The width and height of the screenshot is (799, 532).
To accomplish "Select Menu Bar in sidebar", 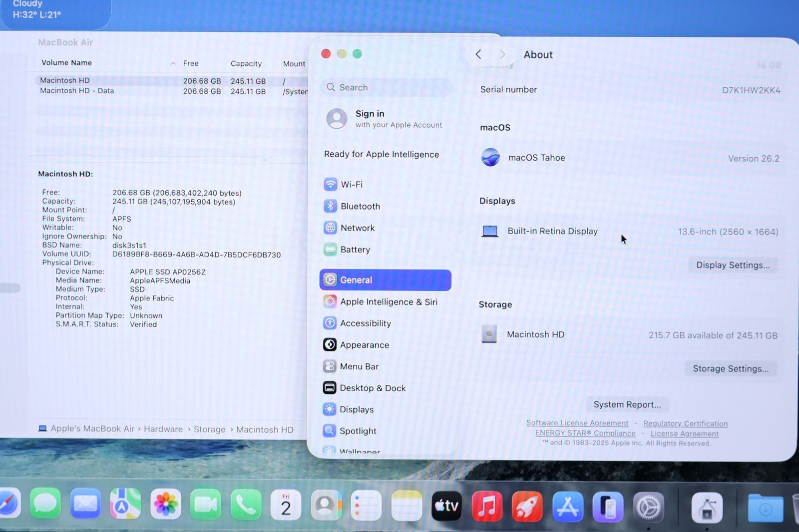I will [359, 366].
